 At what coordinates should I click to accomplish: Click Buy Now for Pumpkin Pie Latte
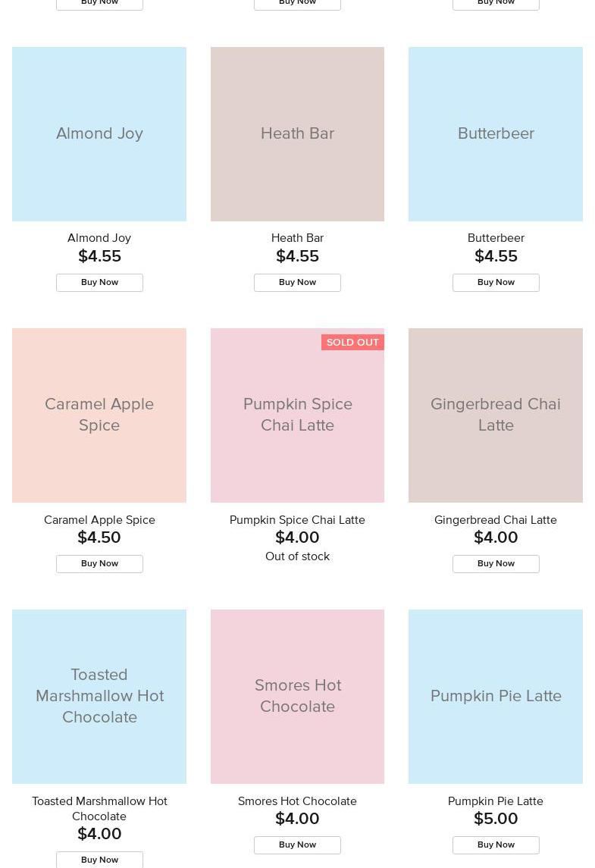(496, 845)
